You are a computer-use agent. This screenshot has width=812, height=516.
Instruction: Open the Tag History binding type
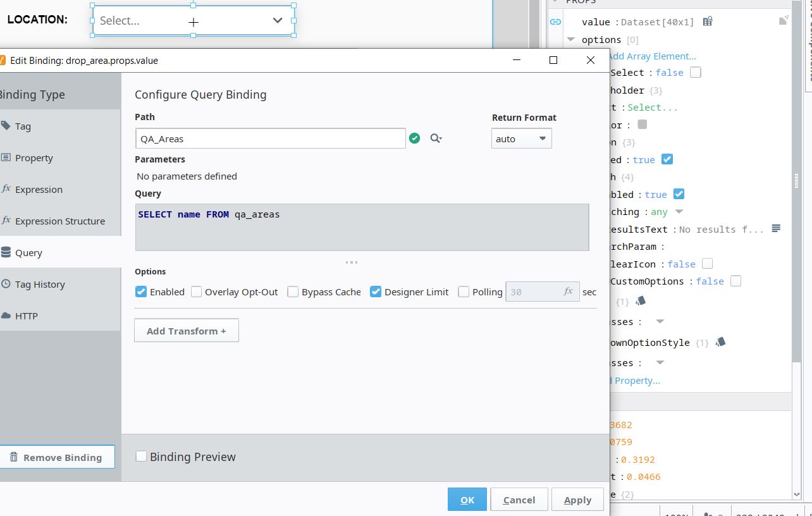coord(60,284)
